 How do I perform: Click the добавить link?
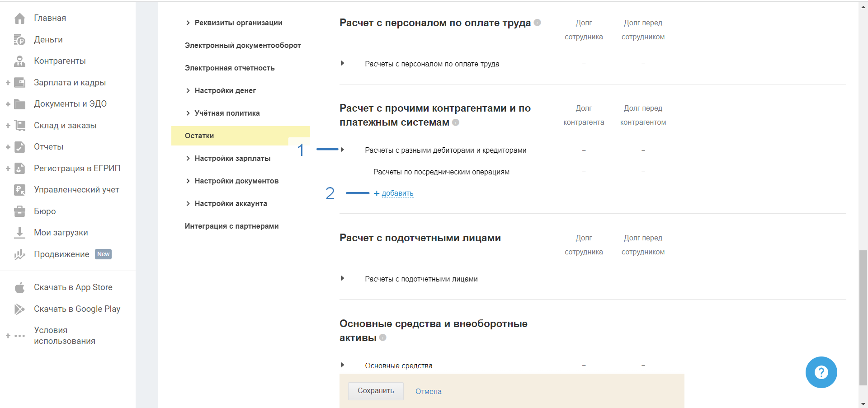pyautogui.click(x=397, y=193)
